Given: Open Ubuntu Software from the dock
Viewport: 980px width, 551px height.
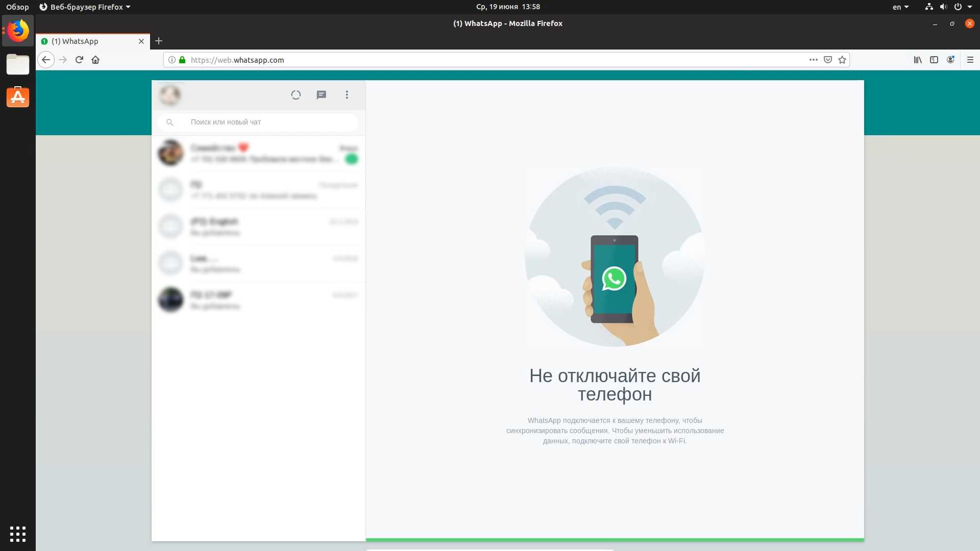Looking at the screenshot, I should point(18,97).
